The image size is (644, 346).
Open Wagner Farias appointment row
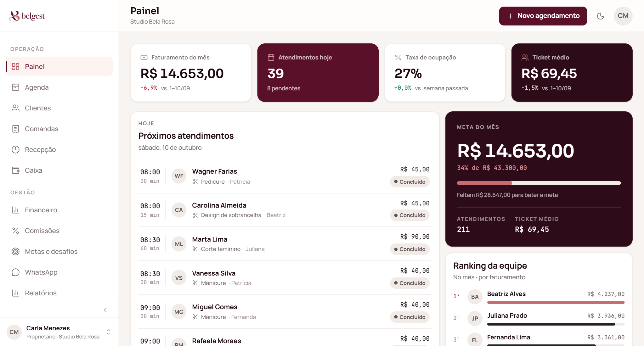pyautogui.click(x=285, y=176)
